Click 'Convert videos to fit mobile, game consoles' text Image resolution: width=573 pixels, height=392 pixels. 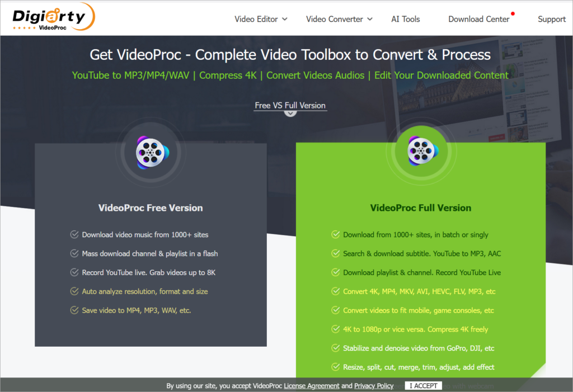pyautogui.click(x=419, y=310)
